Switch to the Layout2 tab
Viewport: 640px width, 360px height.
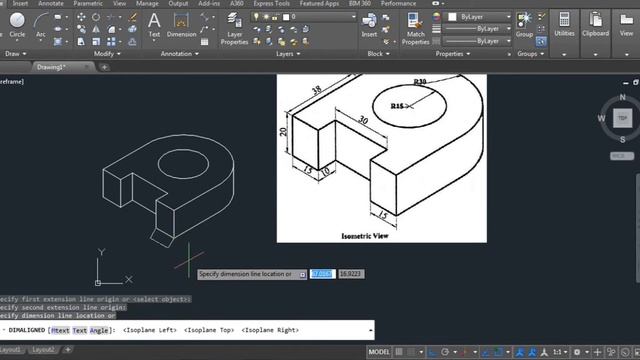[x=43, y=350]
